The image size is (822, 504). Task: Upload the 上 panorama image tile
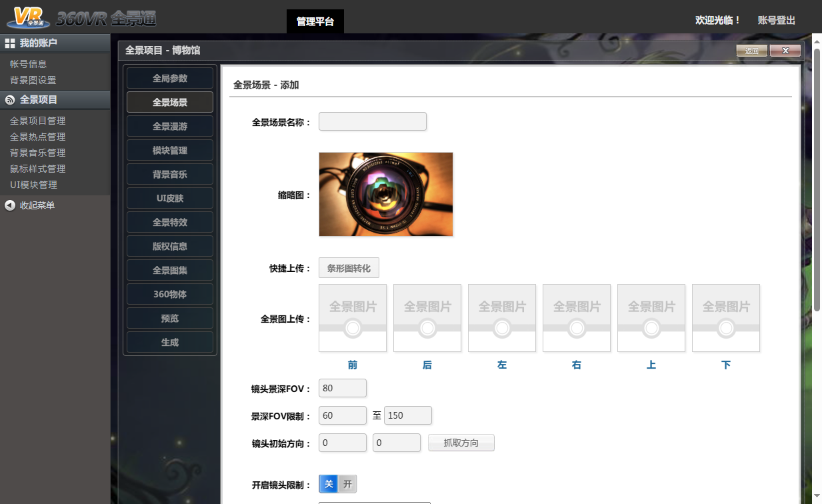click(x=651, y=318)
